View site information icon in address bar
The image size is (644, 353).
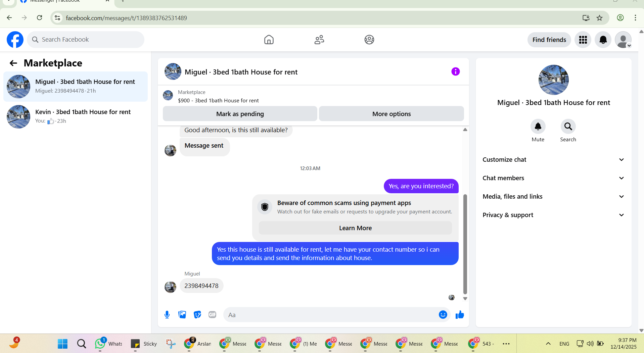point(57,18)
